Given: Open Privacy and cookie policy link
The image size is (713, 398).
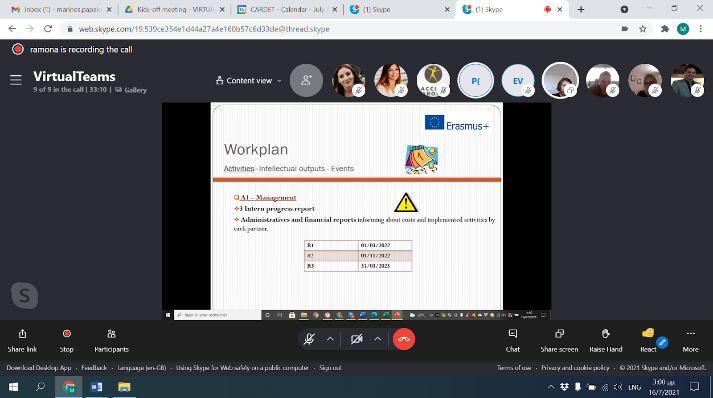Looking at the screenshot, I should 575,368.
